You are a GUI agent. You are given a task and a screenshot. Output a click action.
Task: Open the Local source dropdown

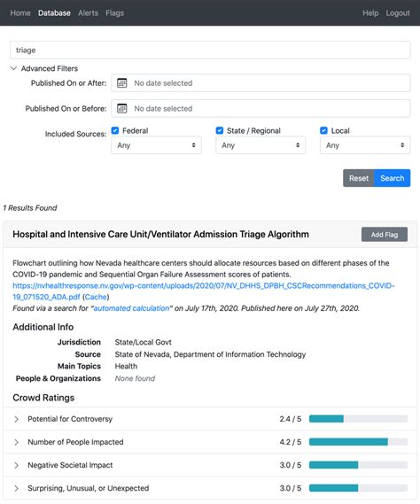(365, 145)
